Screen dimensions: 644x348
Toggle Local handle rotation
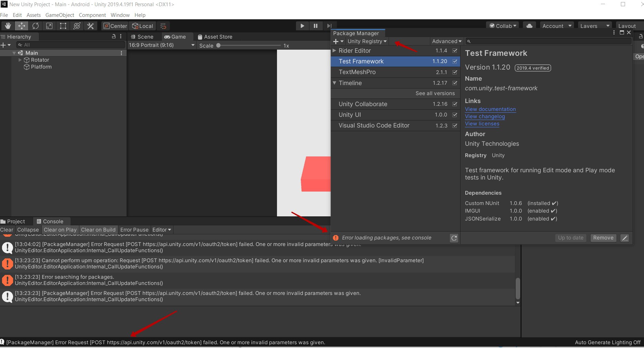tap(142, 26)
